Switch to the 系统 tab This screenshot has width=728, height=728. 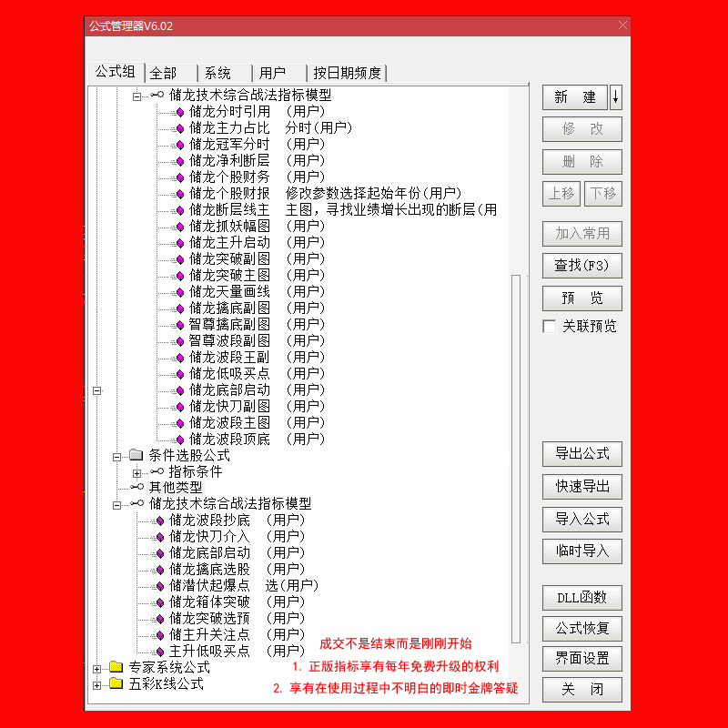click(x=225, y=73)
